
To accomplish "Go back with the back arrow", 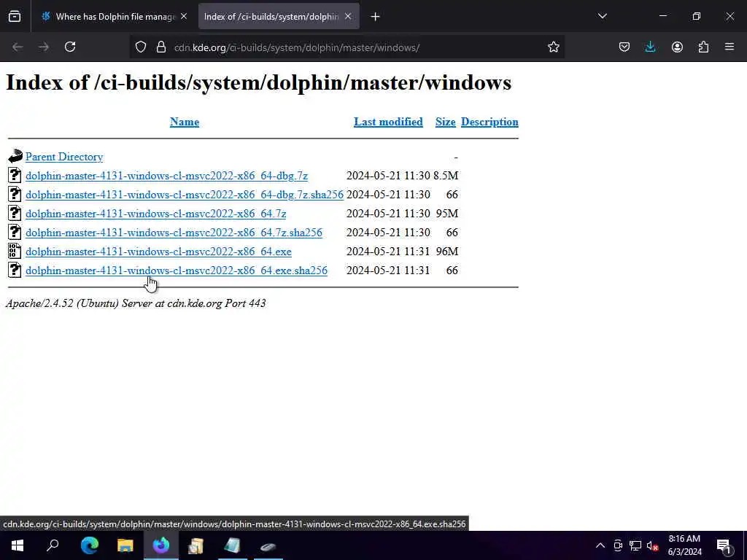I will 18,47.
